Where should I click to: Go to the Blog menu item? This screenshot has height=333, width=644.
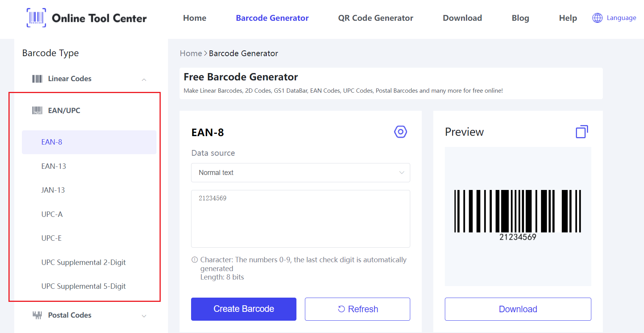(x=520, y=18)
